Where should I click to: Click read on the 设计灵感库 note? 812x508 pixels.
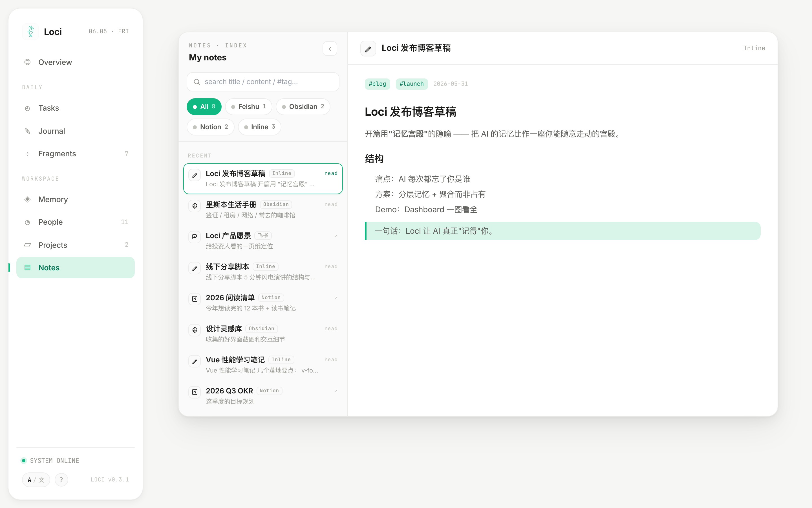pos(331,329)
